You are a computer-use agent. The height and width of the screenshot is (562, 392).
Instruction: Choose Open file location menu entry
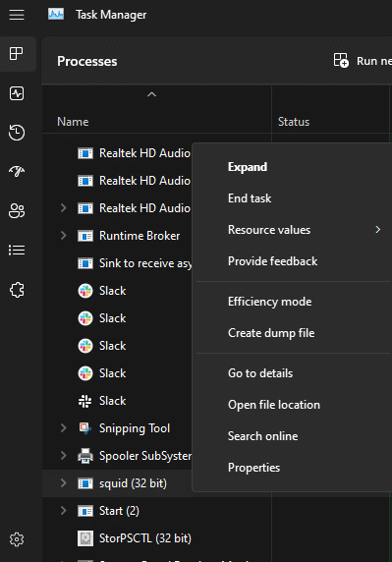274,405
